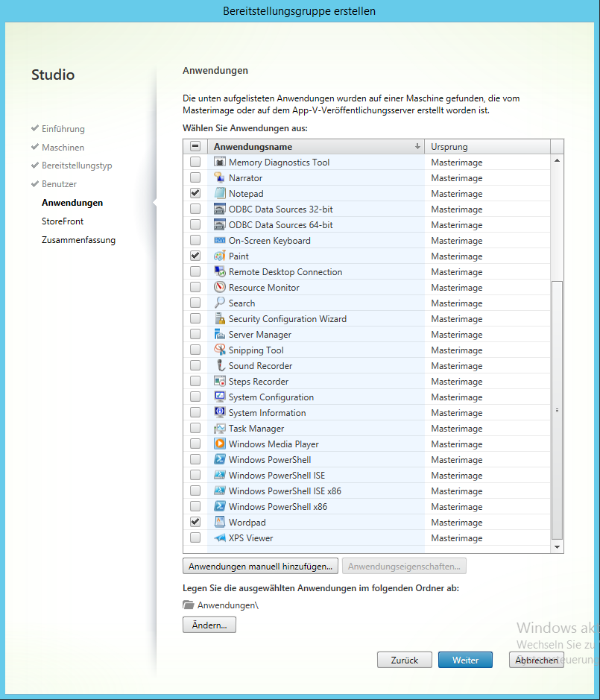Click the Task Manager icon
The height and width of the screenshot is (700, 600).
[x=219, y=428]
